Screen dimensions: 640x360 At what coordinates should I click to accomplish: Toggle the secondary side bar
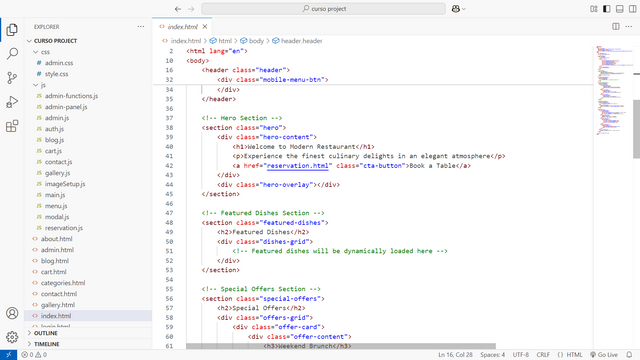[633, 9]
